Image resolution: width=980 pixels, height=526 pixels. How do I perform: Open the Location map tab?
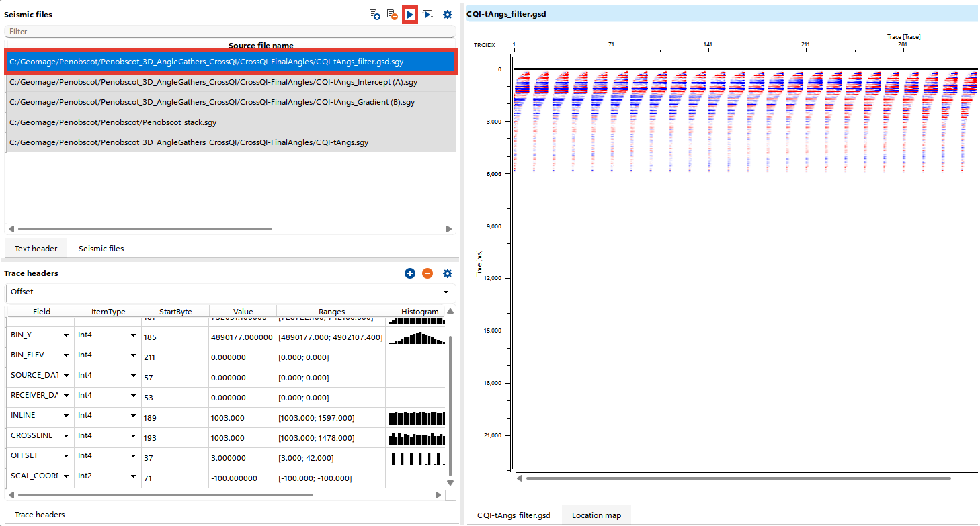(596, 515)
